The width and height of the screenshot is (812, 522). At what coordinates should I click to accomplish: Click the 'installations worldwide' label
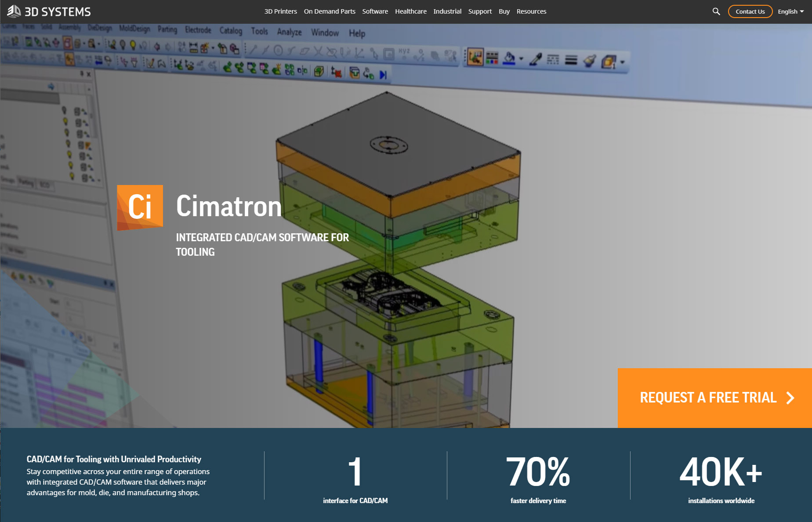coord(721,500)
